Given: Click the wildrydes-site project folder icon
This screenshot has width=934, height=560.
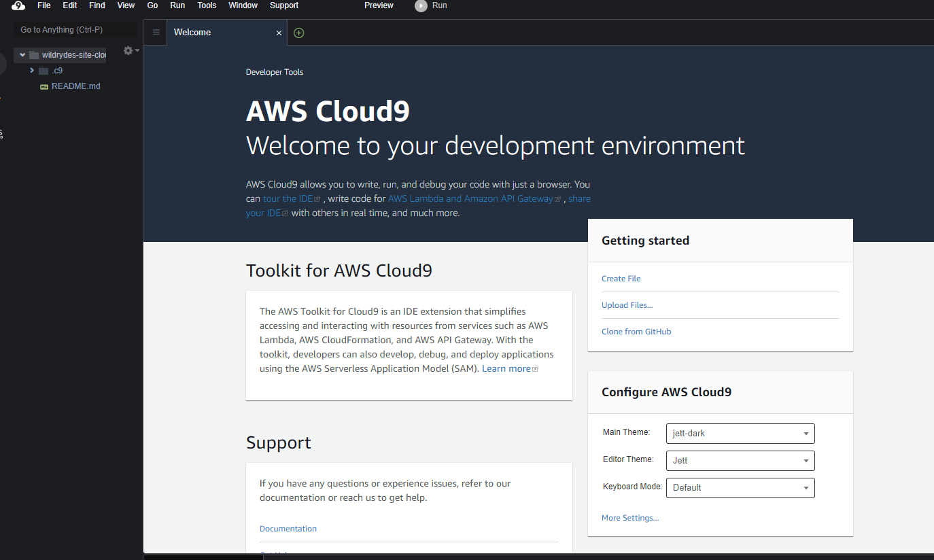Looking at the screenshot, I should (x=35, y=54).
